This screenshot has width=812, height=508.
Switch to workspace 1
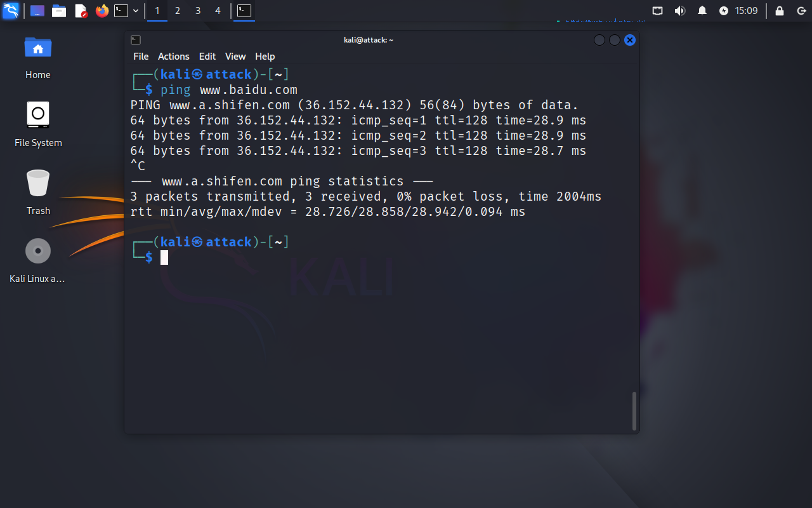click(157, 11)
